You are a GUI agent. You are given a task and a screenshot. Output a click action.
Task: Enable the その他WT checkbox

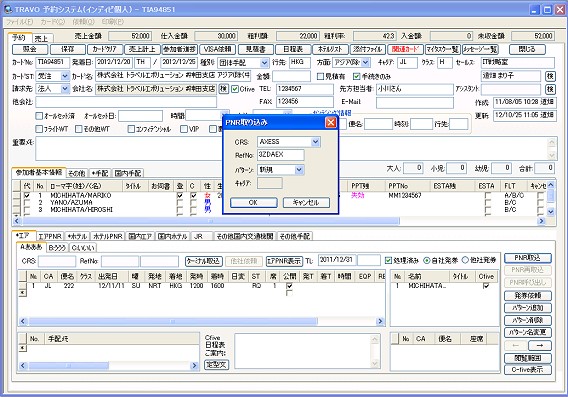[79, 129]
